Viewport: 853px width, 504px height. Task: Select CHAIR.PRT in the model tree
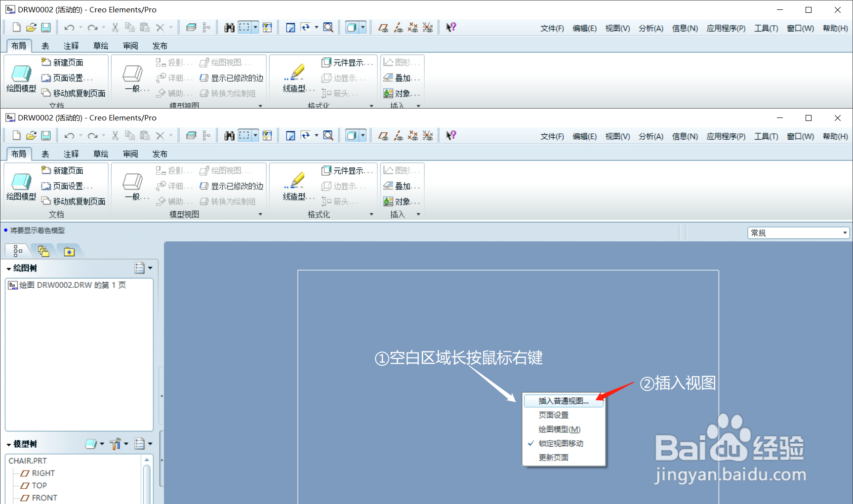(28, 460)
